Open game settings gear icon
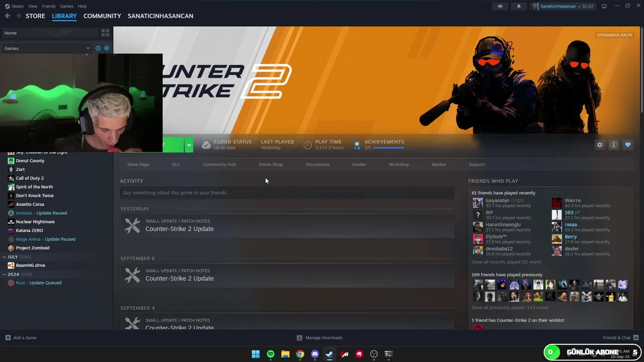This screenshot has height=362, width=644. (x=600, y=145)
